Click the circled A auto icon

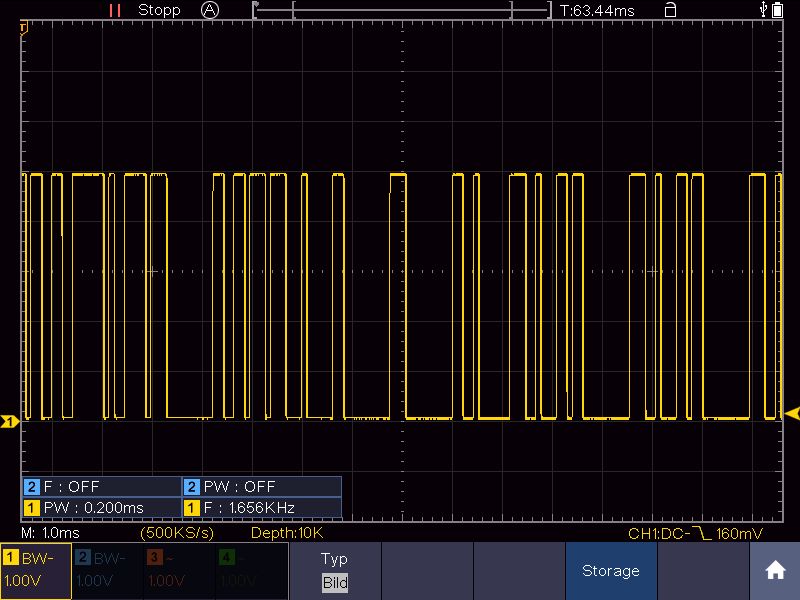click(x=210, y=10)
